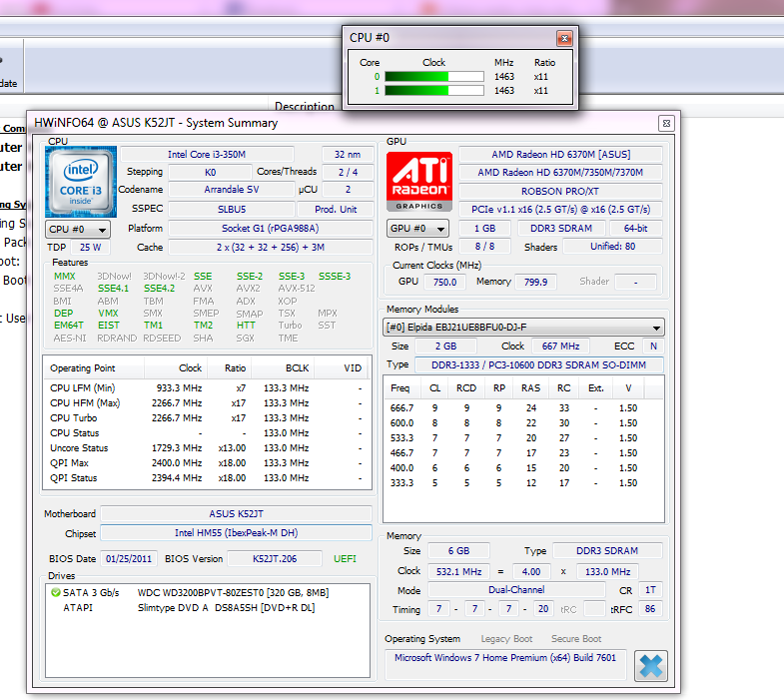Viewport: 784px width, 700px height.
Task: Click the memory size 6 GB field
Action: 459,551
